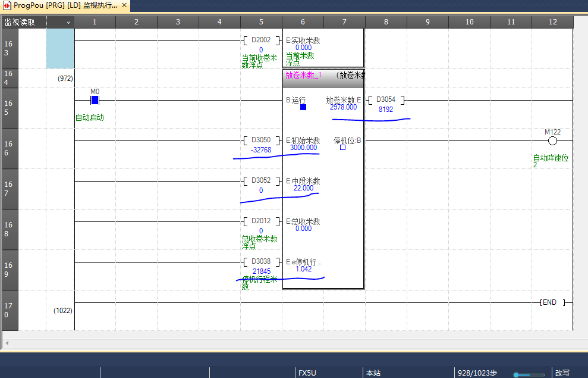Click the ProgPou tab ladder icon
Viewport: 588px width, 378px height.
(x=7, y=5)
